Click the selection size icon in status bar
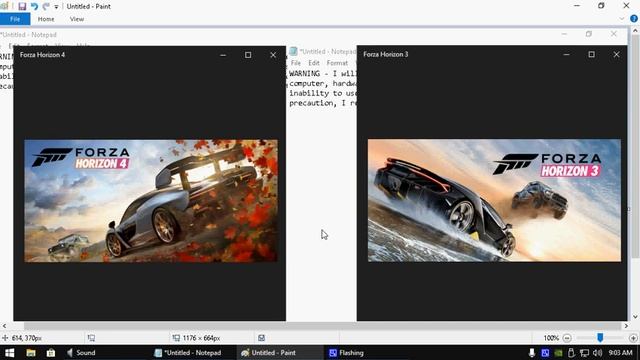This screenshot has width=640, height=360. pos(91,338)
